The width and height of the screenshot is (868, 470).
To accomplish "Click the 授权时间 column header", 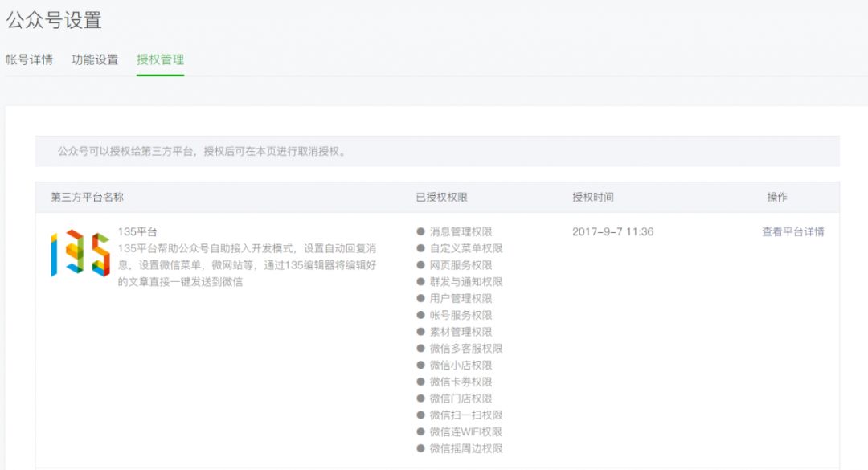I will coord(589,195).
